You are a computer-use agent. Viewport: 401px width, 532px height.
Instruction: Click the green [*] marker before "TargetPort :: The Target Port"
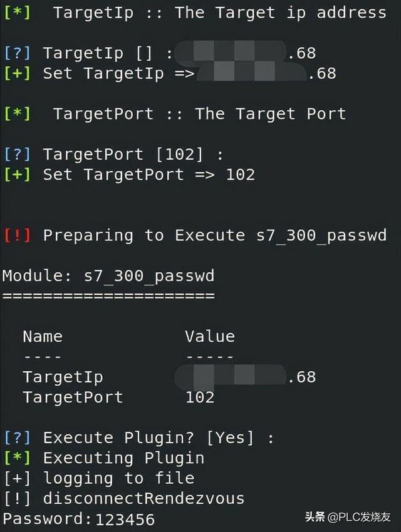click(x=18, y=114)
